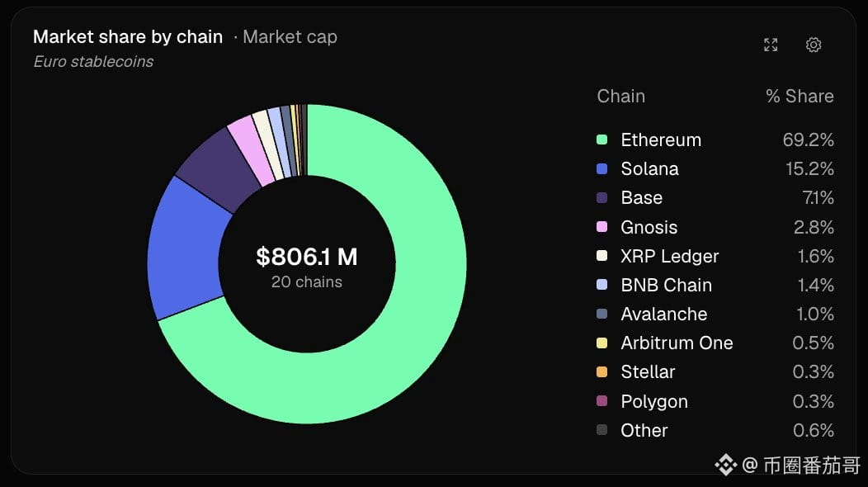Select the Arbitrum One legend entry

(715, 343)
